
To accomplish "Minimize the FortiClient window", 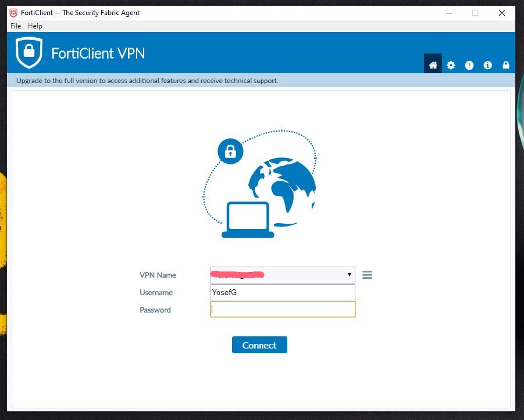I will tap(448, 13).
